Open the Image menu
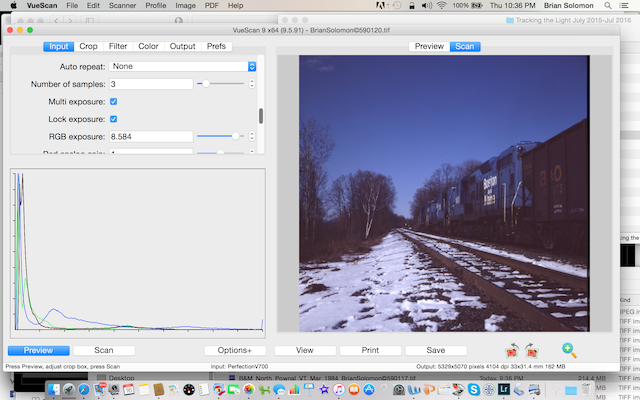This screenshot has width=640, height=400. 185,5
